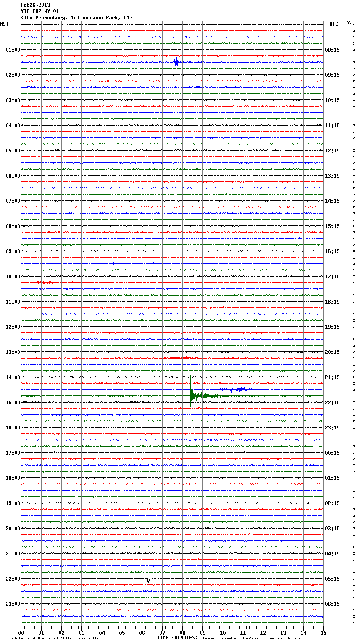Click the 23:15 UTC time label
357x644 pixels.
332,428
